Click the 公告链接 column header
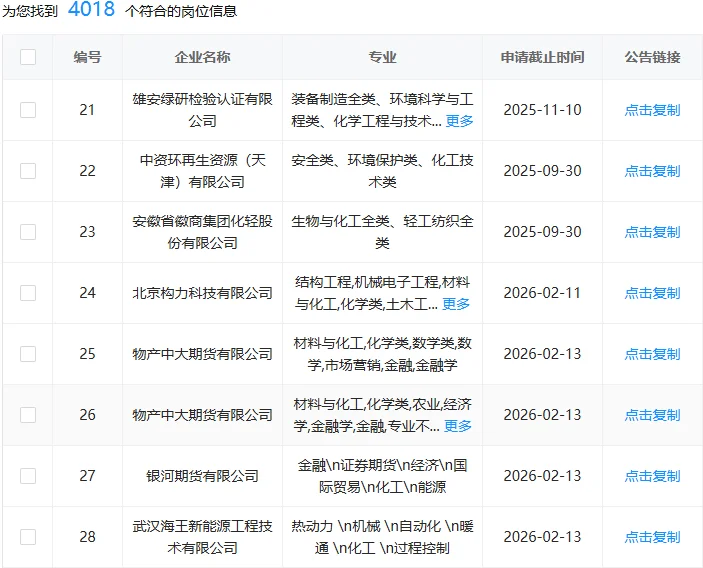The image size is (703, 568). click(x=652, y=57)
